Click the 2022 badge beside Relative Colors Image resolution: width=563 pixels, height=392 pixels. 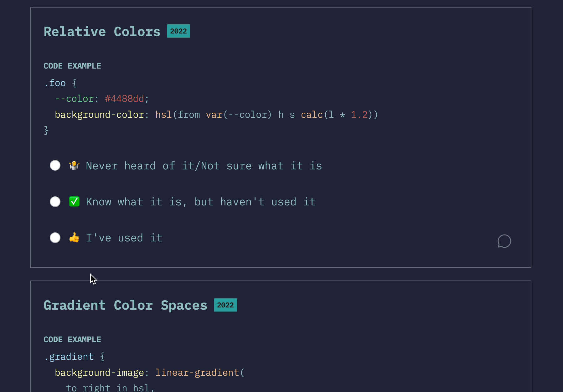coord(178,31)
